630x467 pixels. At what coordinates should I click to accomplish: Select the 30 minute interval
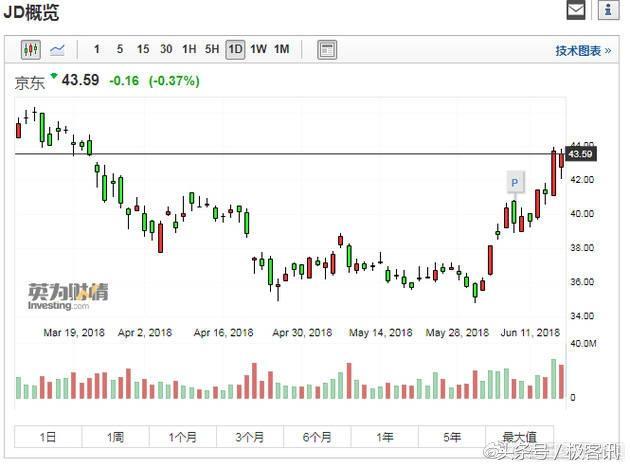point(166,49)
